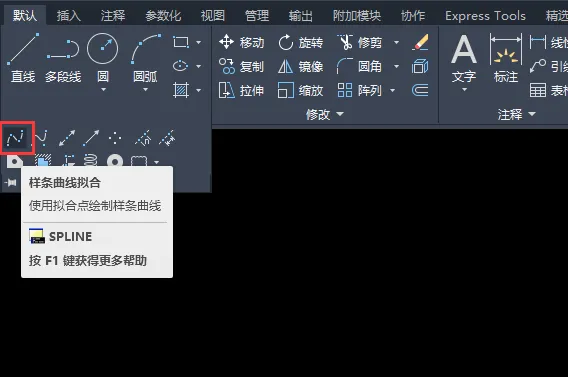Click the rectangle draw tool icon

click(x=181, y=42)
